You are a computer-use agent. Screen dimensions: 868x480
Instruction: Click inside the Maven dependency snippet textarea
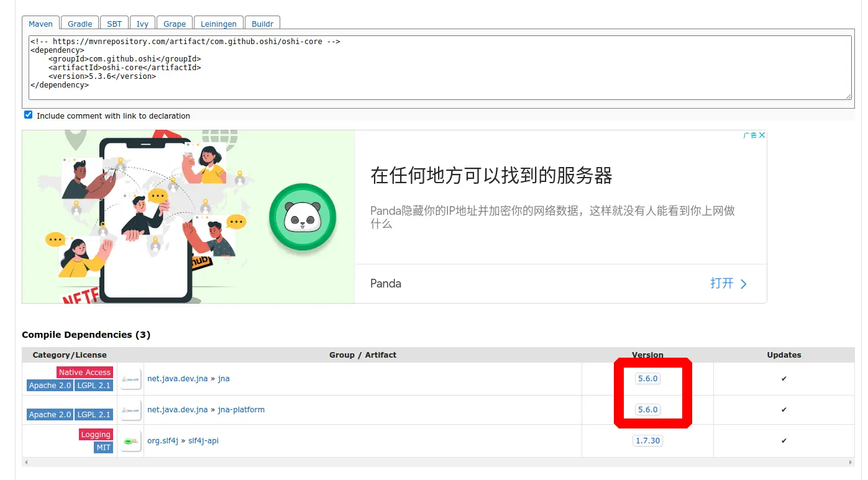coord(441,68)
